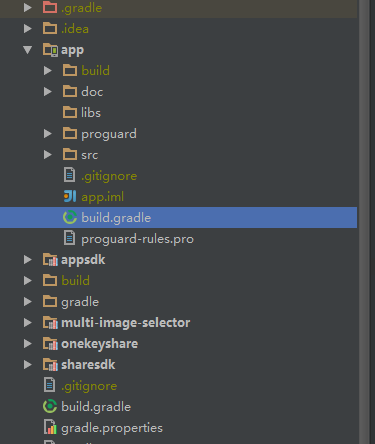The image size is (375, 444).
Task: Click the proguard folder icon
Action: click(70, 133)
